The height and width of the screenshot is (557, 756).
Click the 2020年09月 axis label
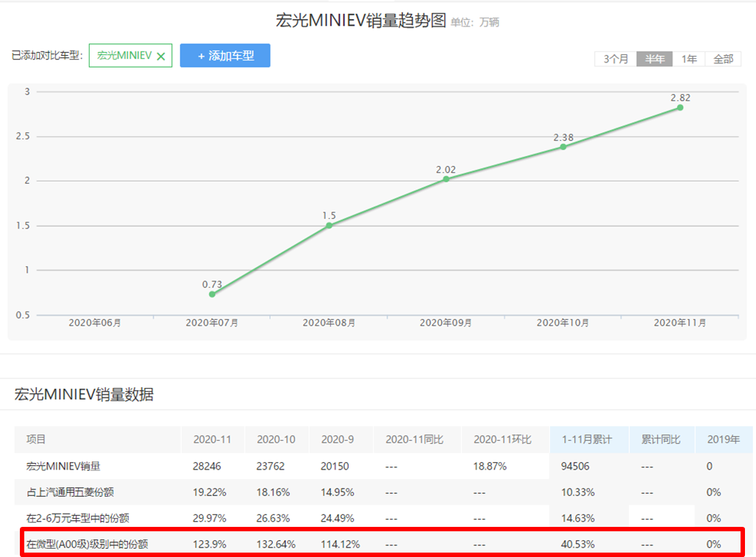pyautogui.click(x=446, y=323)
